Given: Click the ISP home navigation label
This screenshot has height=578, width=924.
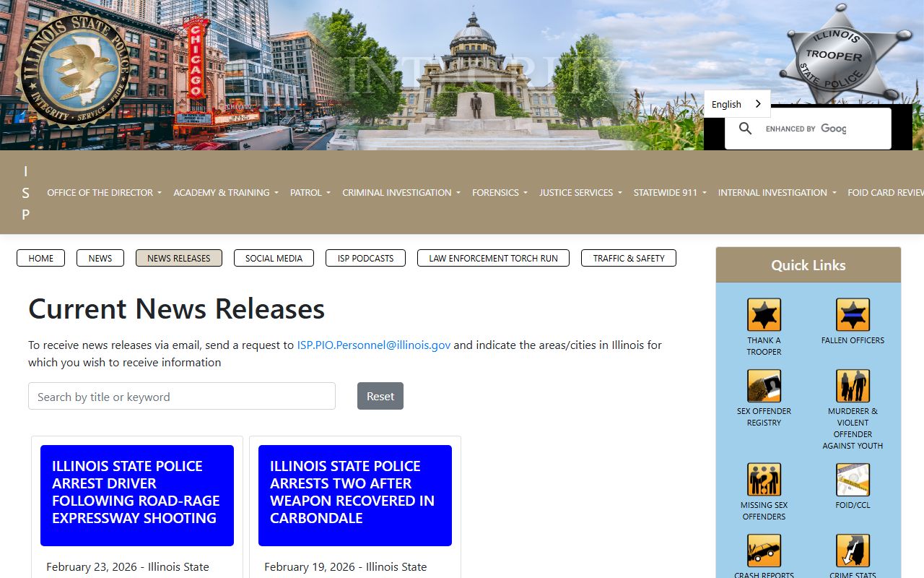Looking at the screenshot, I should (x=26, y=192).
